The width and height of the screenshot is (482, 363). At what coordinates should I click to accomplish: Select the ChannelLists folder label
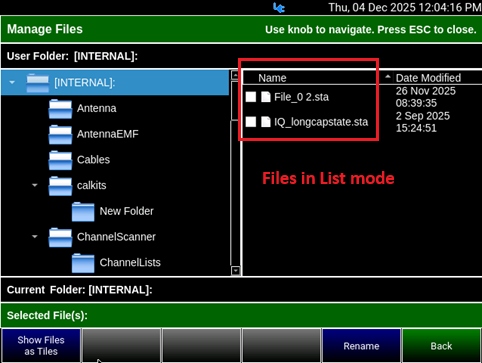pyautogui.click(x=130, y=262)
